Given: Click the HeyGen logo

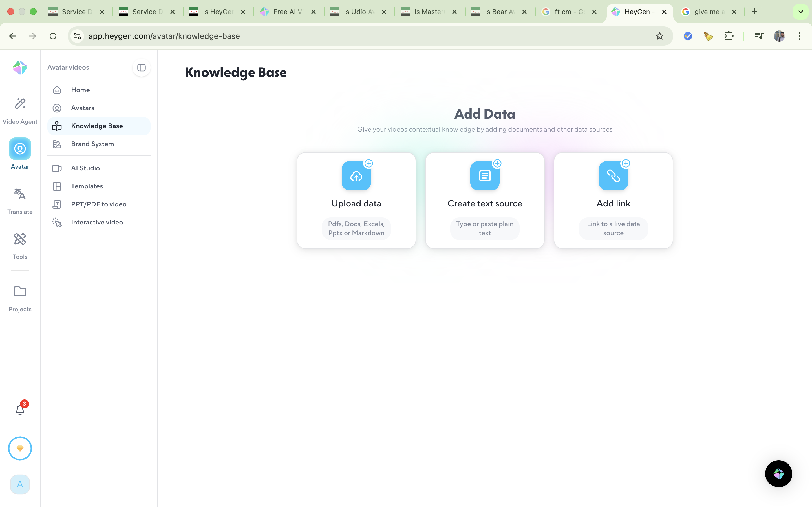Looking at the screenshot, I should (x=20, y=67).
